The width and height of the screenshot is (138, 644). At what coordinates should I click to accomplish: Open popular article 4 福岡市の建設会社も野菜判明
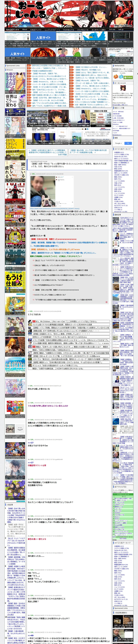coord(16,551)
